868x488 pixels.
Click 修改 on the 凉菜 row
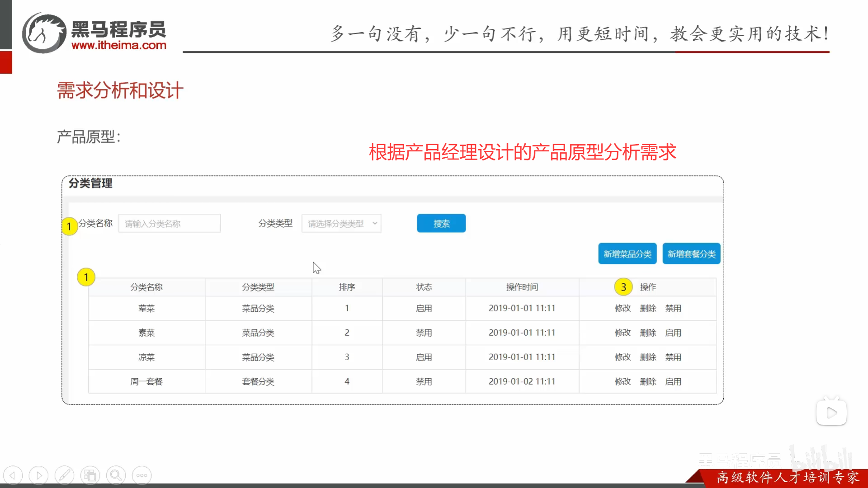623,357
